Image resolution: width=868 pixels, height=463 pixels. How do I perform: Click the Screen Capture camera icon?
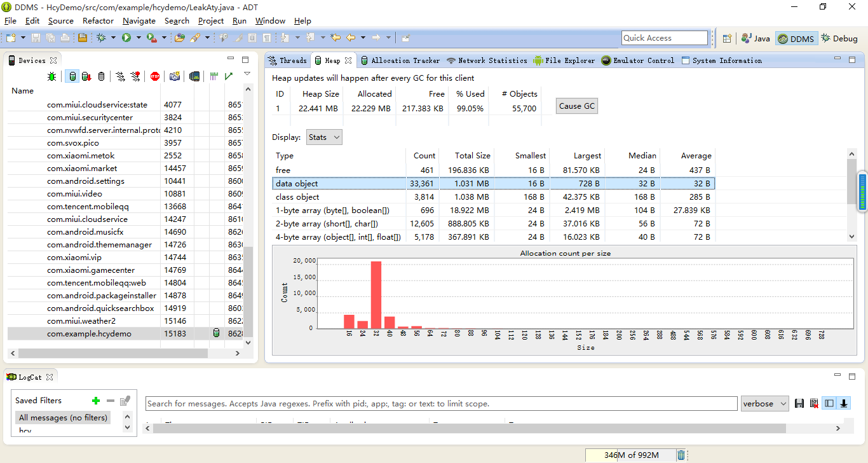point(174,77)
